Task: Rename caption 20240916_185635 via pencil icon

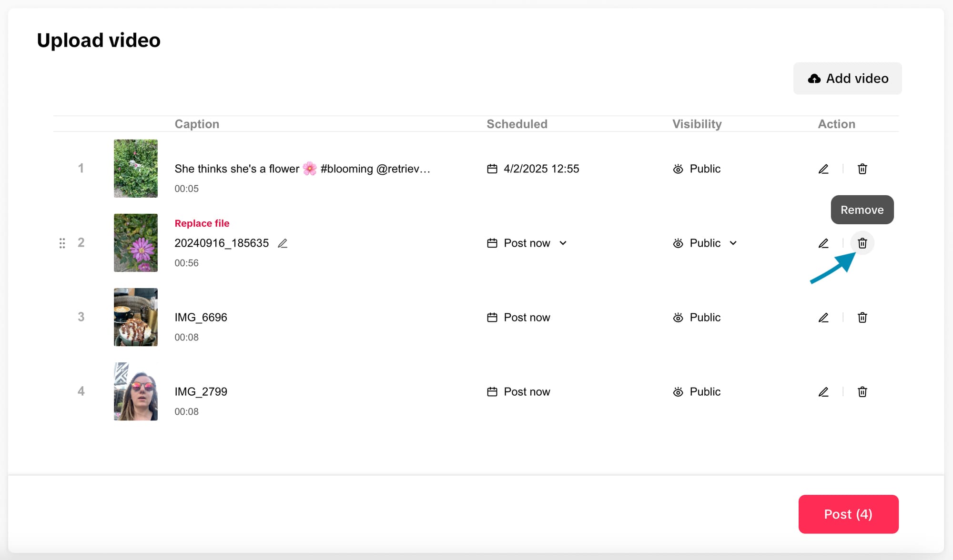Action: pyautogui.click(x=283, y=243)
